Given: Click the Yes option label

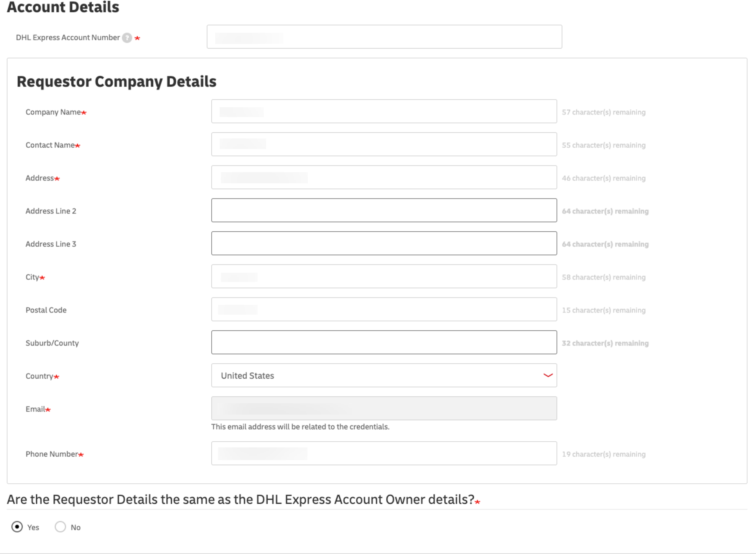Looking at the screenshot, I should point(33,528).
